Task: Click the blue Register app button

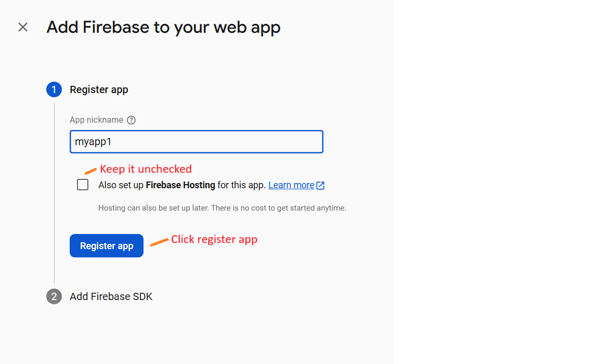Action: point(107,245)
